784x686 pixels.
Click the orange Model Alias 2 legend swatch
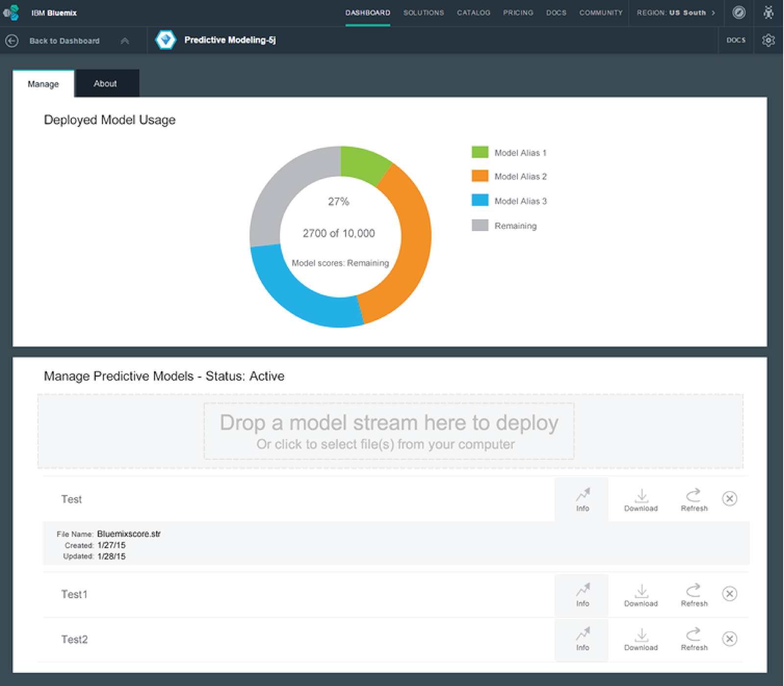(480, 176)
